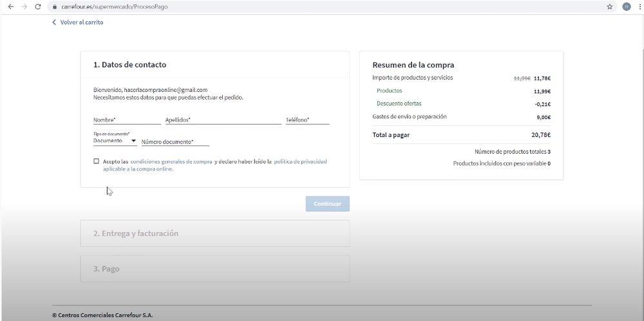Expand the Pago section

[214, 269]
